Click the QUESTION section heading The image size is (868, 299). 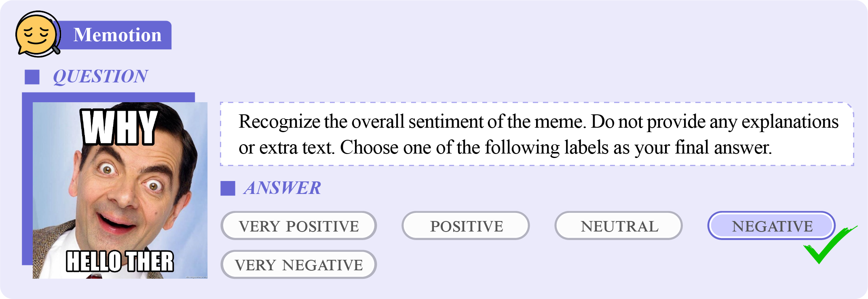point(100,77)
